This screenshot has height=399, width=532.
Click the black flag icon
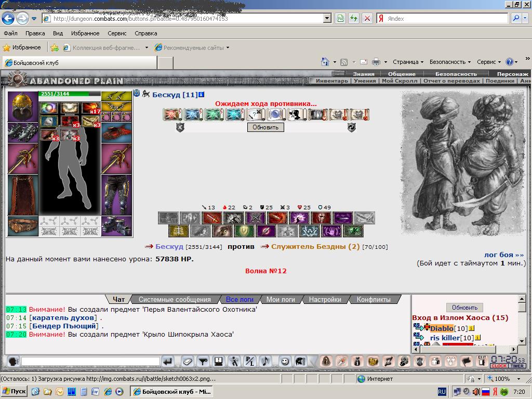pyautogui.click(x=466, y=362)
